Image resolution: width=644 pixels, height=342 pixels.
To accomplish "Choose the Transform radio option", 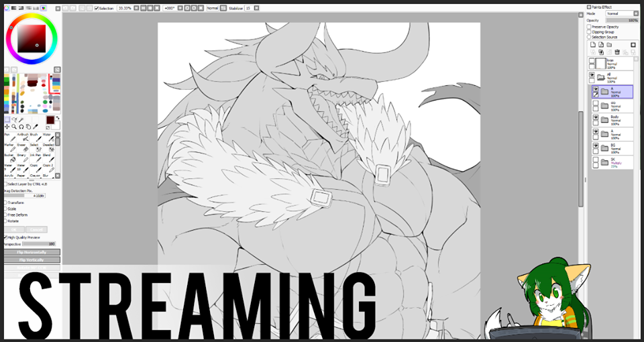I will pyautogui.click(x=6, y=203).
